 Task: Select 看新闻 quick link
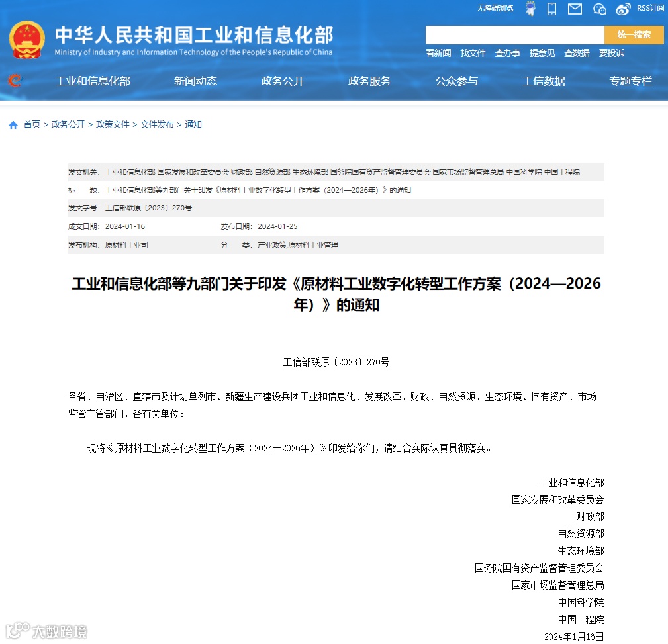438,53
